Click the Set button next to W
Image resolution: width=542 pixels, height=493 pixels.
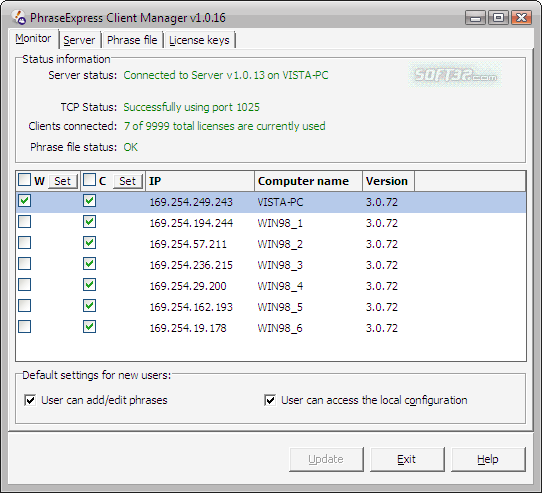click(63, 181)
